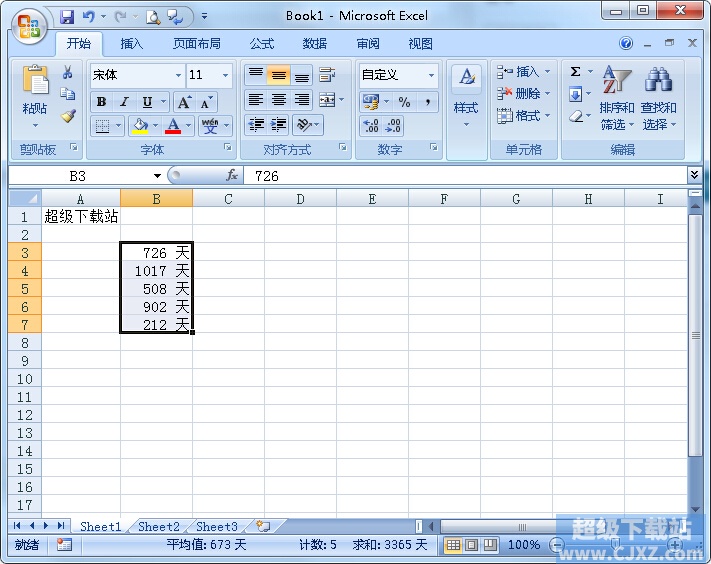Image resolution: width=711 pixels, height=564 pixels.
Task: Increase font size with large A
Action: [x=184, y=102]
